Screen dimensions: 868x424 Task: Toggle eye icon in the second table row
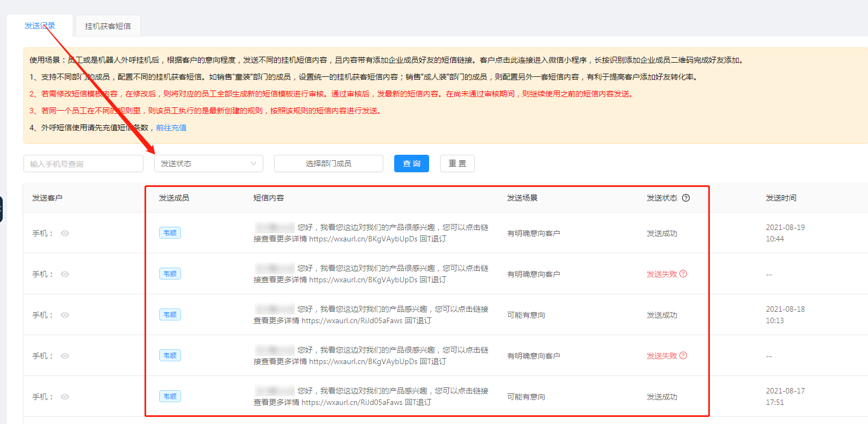tap(65, 274)
